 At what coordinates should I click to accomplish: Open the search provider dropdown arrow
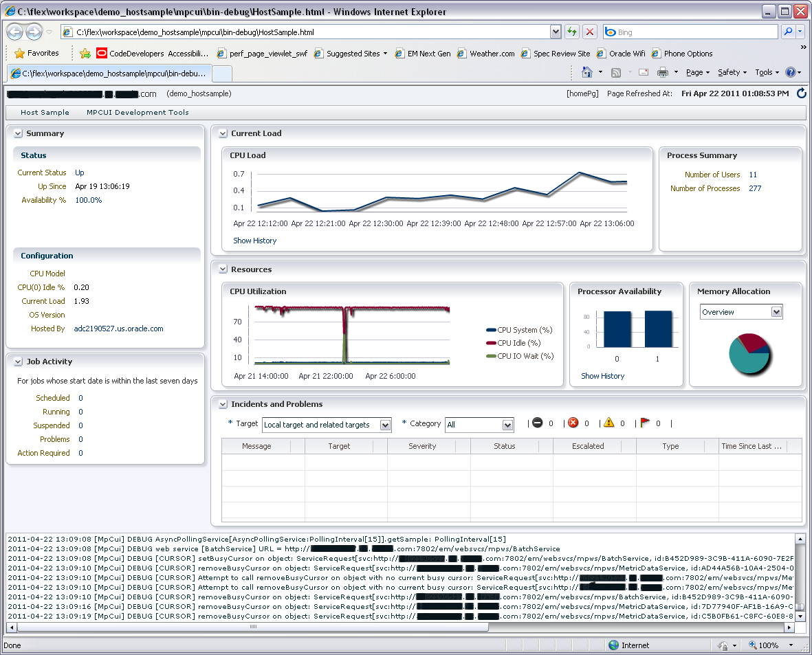pos(800,32)
